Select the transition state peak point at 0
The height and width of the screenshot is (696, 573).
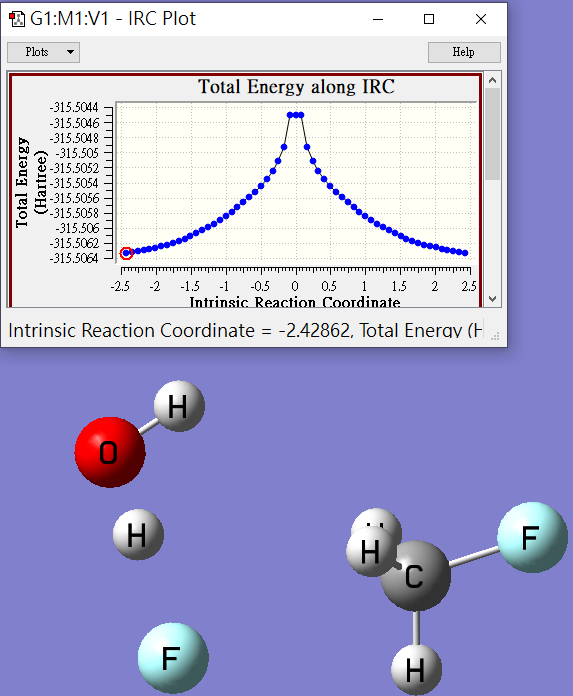(x=296, y=115)
